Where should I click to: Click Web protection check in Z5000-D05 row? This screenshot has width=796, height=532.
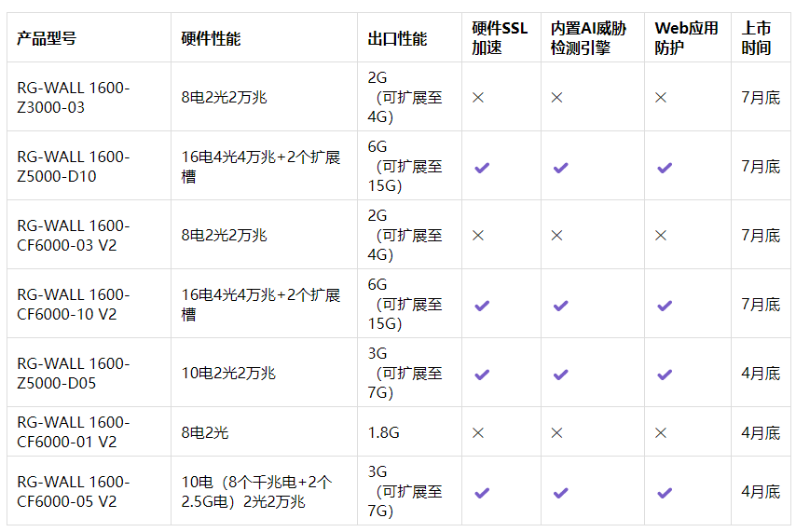tap(665, 375)
